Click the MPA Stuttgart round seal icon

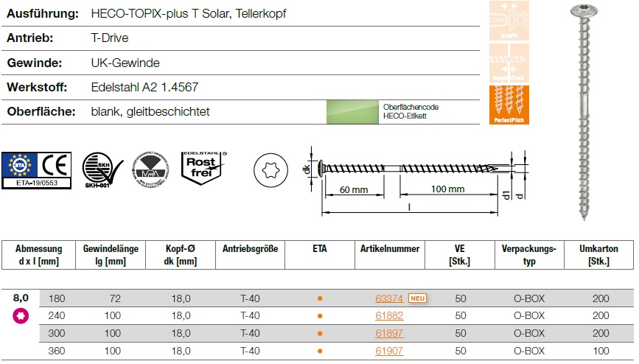(x=150, y=170)
